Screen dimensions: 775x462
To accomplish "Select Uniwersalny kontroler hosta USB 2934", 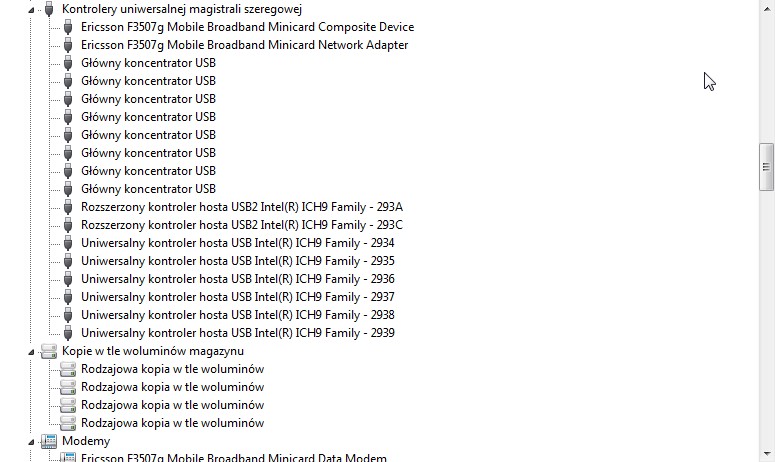I will (x=238, y=243).
